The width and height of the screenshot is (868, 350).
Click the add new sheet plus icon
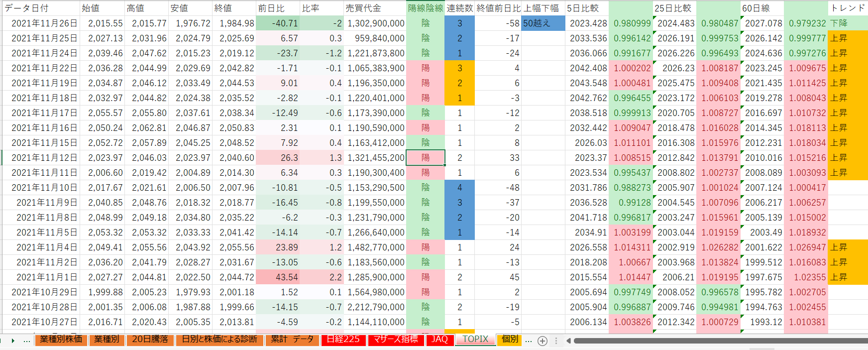click(x=542, y=341)
